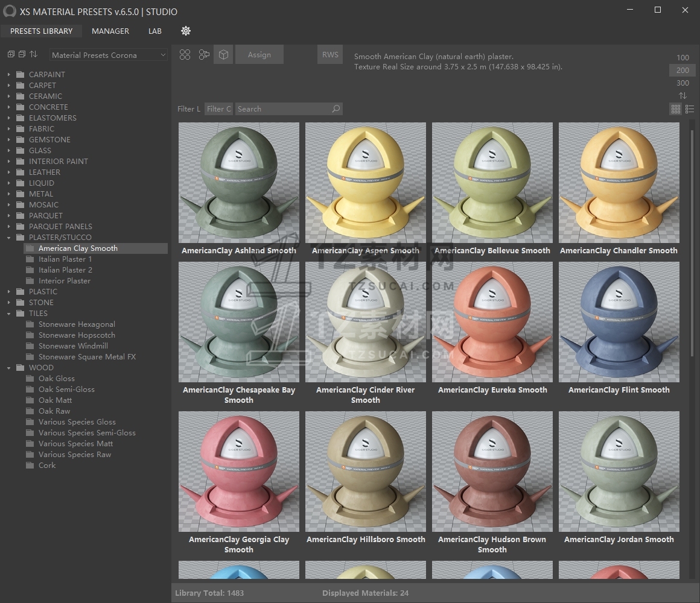Select the AmericanClay Hillsboro Smooth thumbnail
The image size is (700, 603).
tap(366, 472)
